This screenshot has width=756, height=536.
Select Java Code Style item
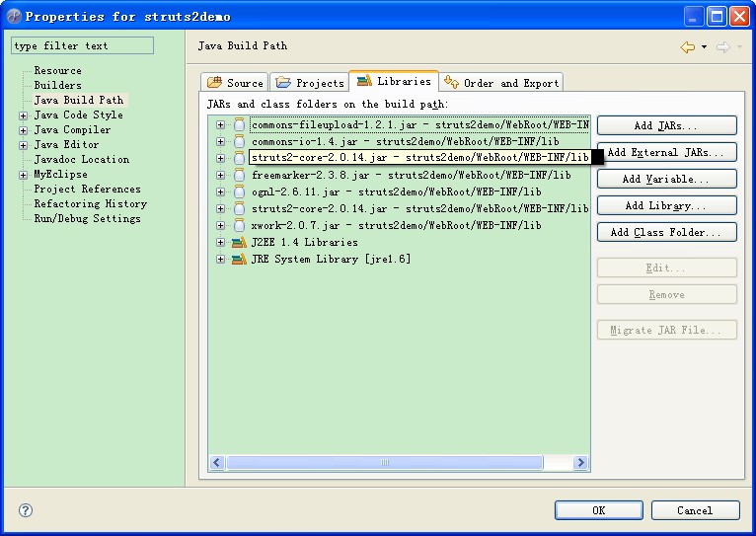click(78, 115)
